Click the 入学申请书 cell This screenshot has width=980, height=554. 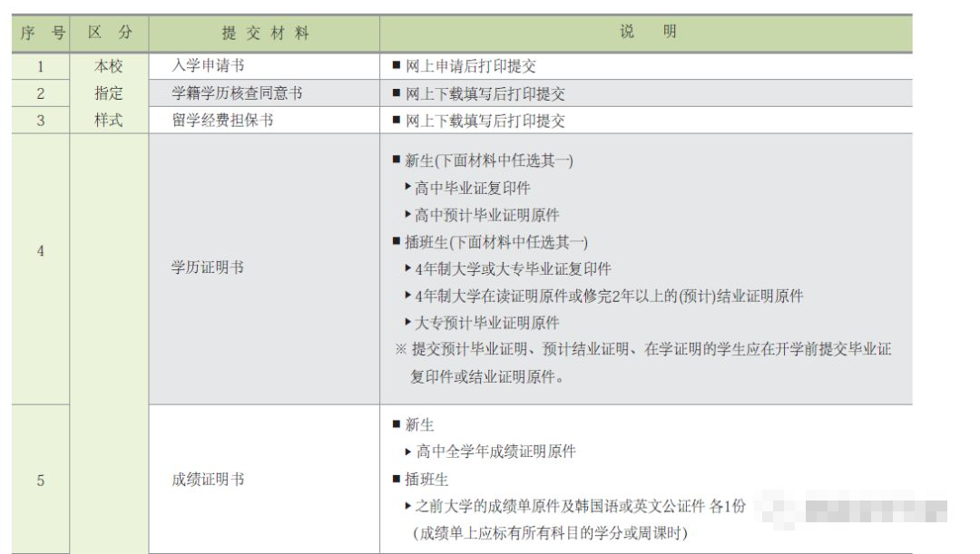pos(208,66)
